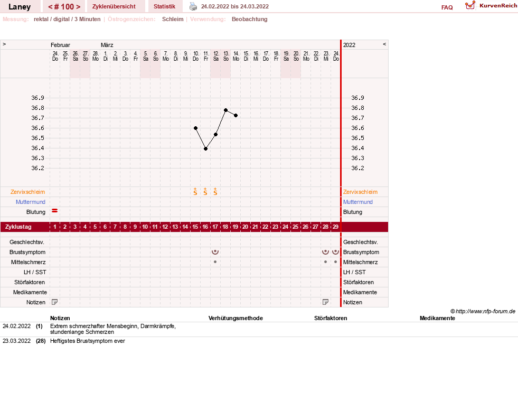The height and width of the screenshot is (420, 518).
Task: Click the temperature point on 12 March
Action: coord(216,135)
